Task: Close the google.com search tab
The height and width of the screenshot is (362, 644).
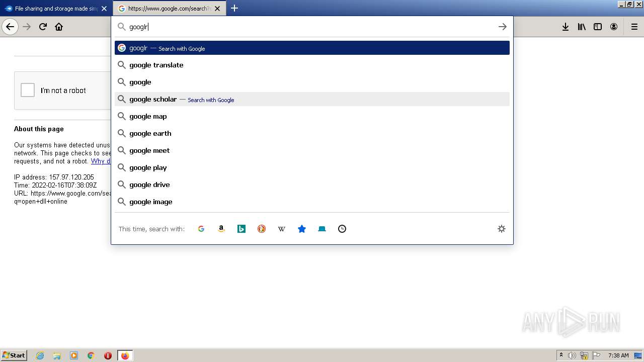Action: [217, 9]
